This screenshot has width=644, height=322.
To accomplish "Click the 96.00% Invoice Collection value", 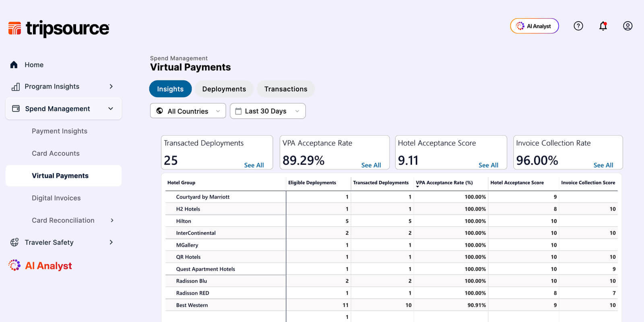I will click(537, 161).
